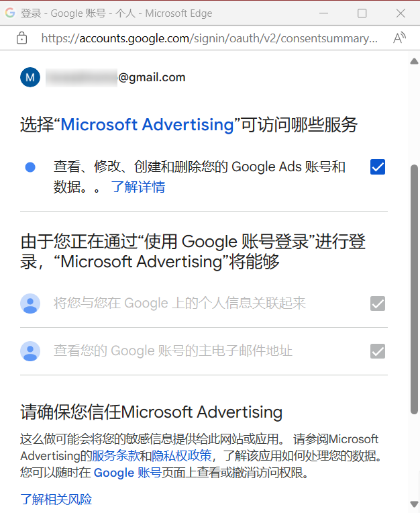Click the scroll up arrow of the scrollbar
The width and height of the screenshot is (420, 513).
414,61
